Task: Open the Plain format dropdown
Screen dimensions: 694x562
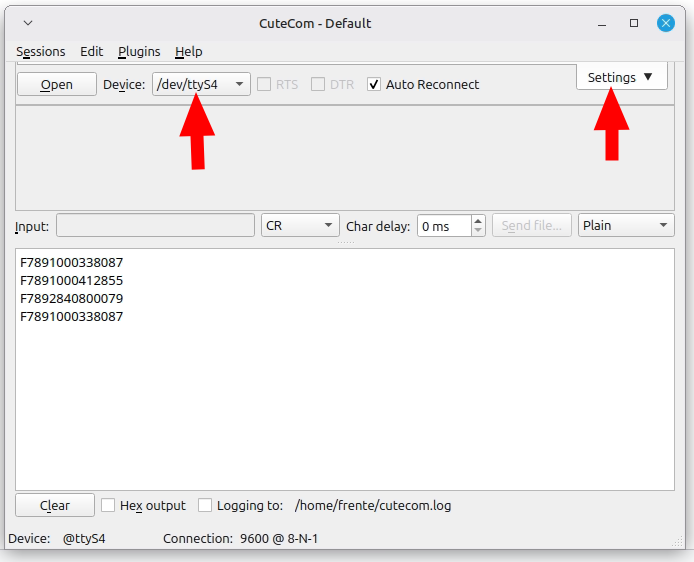Action: [x=626, y=226]
